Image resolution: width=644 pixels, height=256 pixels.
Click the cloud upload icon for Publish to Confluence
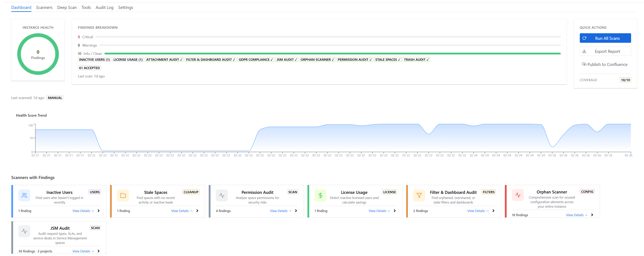pyautogui.click(x=584, y=64)
